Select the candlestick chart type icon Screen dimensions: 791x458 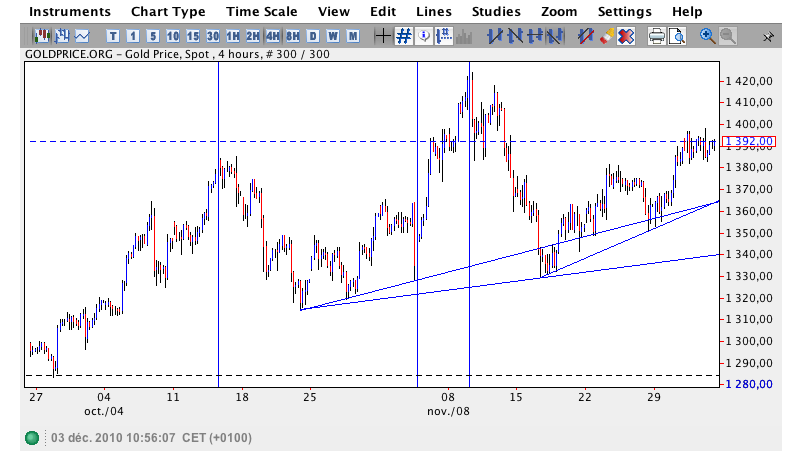click(x=43, y=36)
